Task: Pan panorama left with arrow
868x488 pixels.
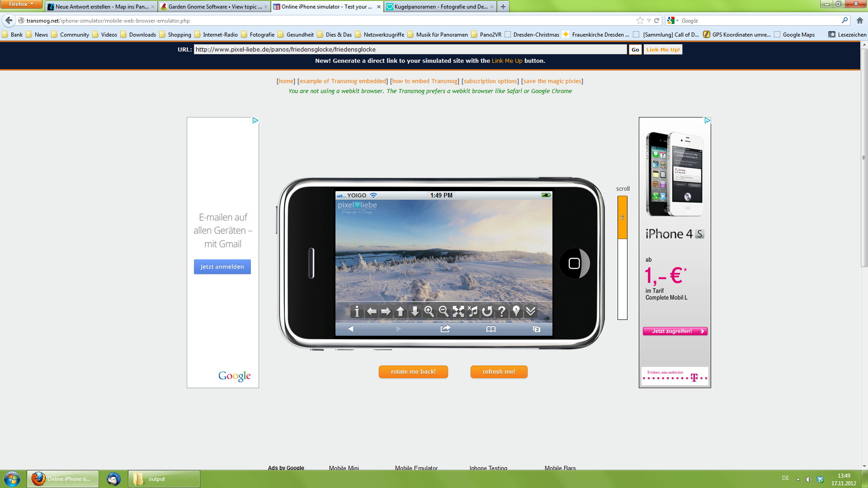Action: pos(372,311)
